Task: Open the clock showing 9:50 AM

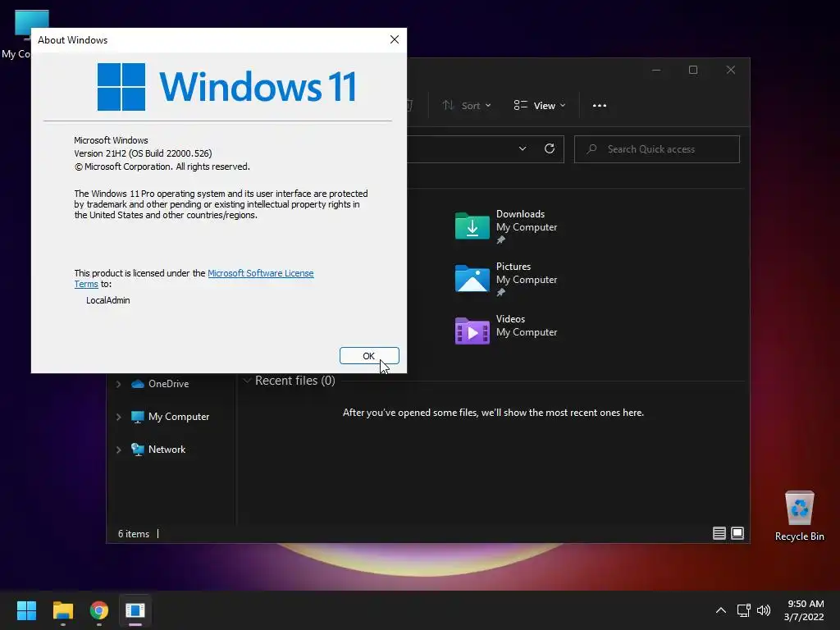Action: tap(804, 610)
